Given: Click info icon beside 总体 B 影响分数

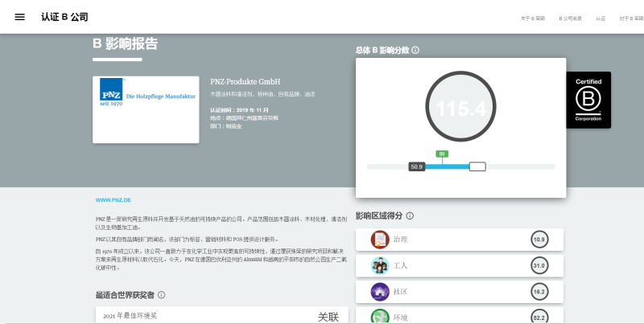Looking at the screenshot, I should [415, 51].
